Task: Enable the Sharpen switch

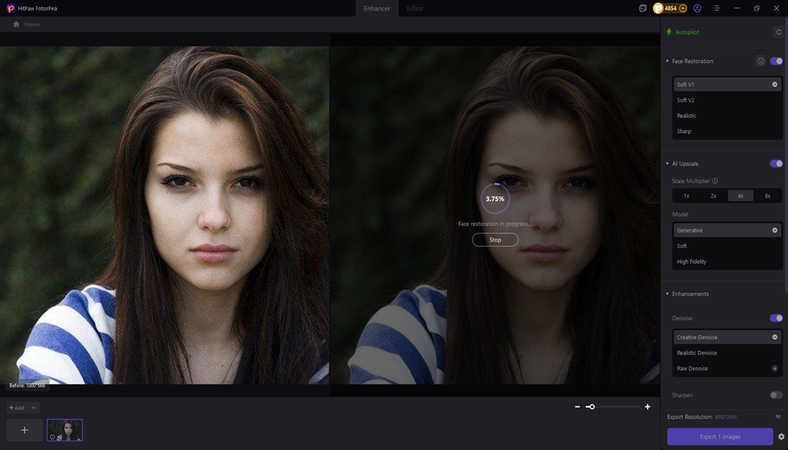Action: 776,395
